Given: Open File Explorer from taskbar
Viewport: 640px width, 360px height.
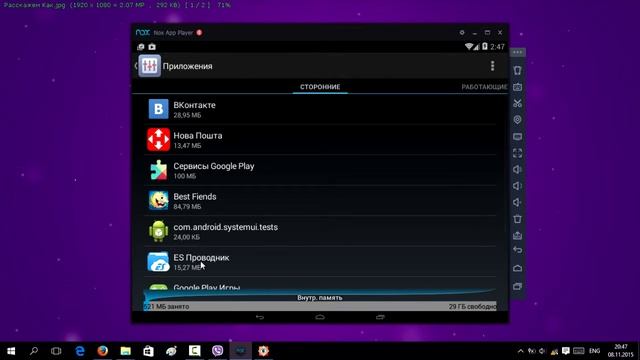Looking at the screenshot, I should tap(126, 351).
